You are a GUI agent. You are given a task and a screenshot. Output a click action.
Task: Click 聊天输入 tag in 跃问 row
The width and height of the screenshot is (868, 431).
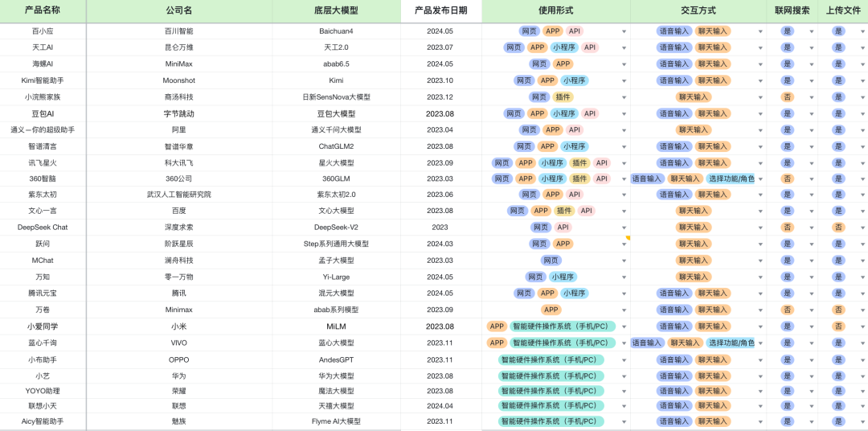click(x=694, y=244)
